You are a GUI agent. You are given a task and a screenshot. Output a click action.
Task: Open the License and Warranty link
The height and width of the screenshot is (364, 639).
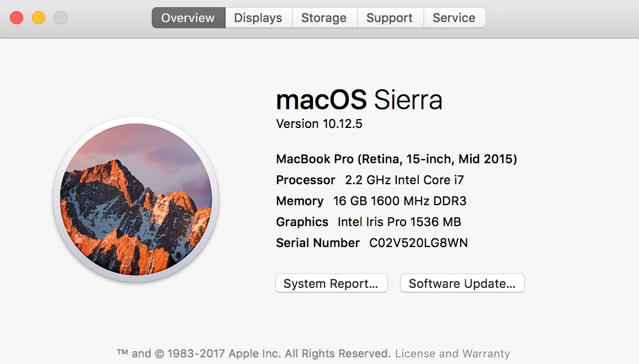(x=452, y=354)
